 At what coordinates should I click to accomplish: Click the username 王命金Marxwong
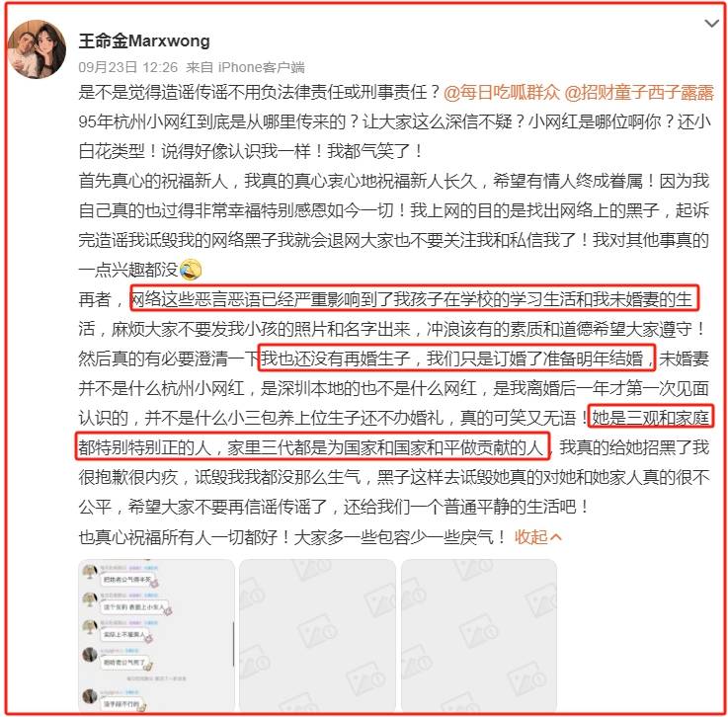point(144,40)
